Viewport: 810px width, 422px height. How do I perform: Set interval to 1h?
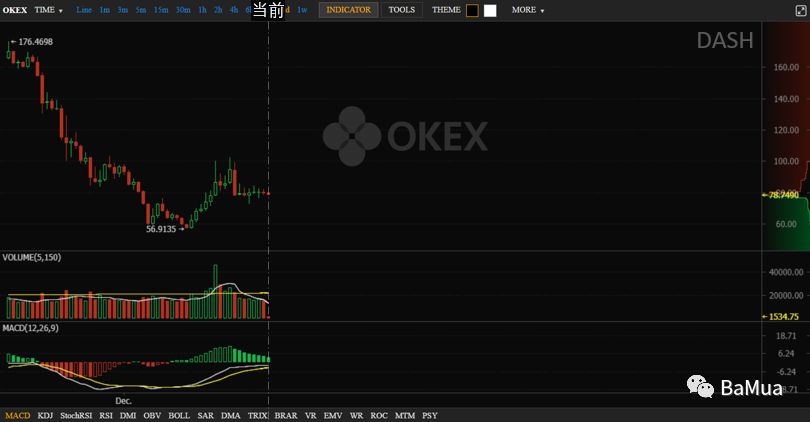202,10
